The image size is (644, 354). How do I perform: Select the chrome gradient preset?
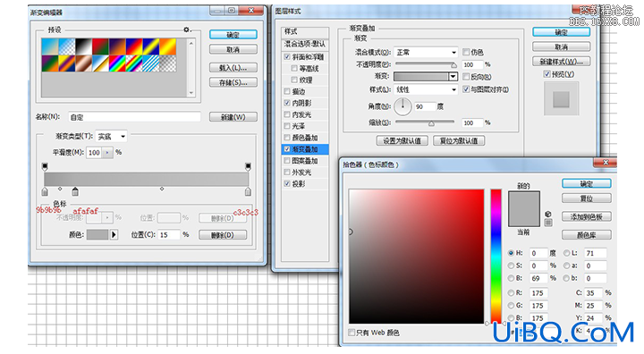100,63
